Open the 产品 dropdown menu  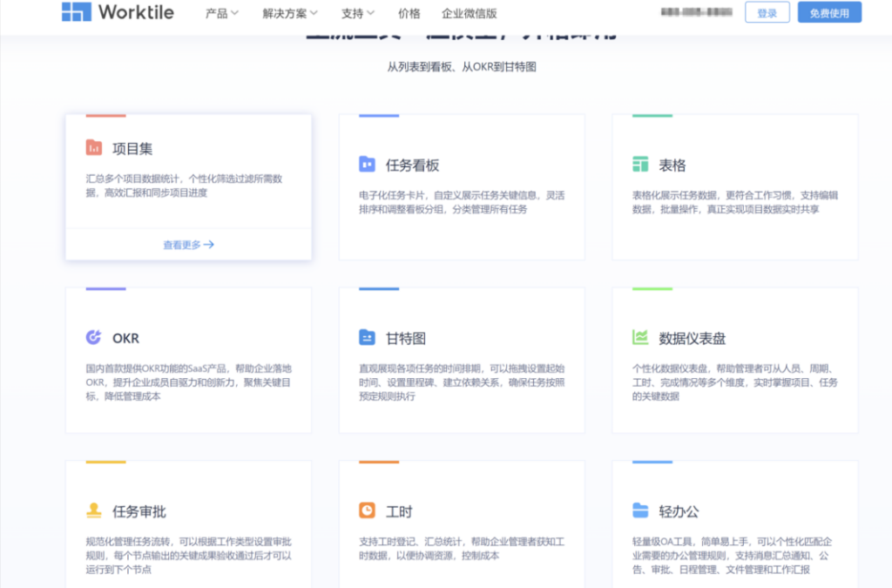[218, 13]
